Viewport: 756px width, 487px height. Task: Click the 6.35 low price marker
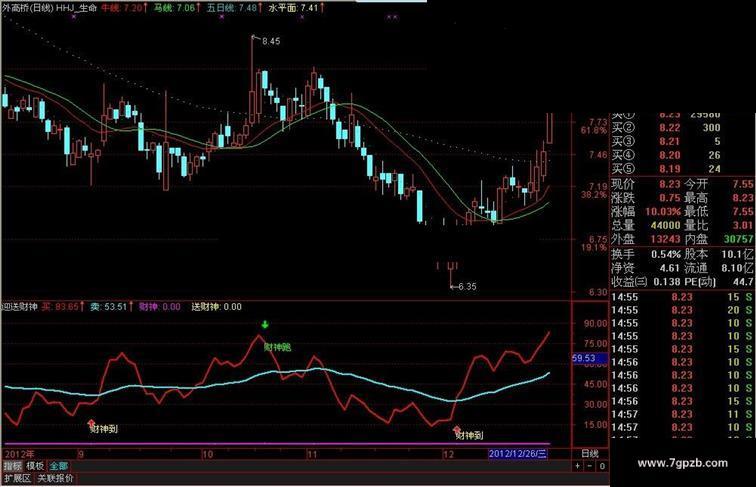pyautogui.click(x=467, y=286)
